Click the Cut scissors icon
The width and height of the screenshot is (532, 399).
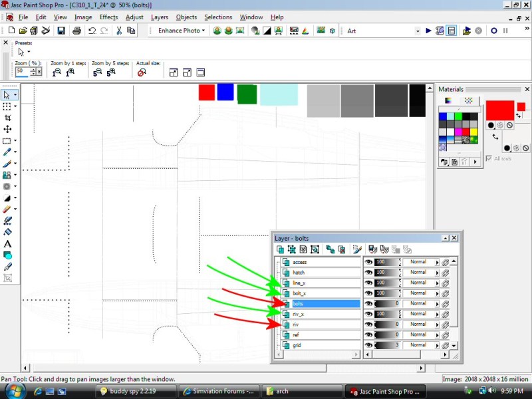[119, 31]
